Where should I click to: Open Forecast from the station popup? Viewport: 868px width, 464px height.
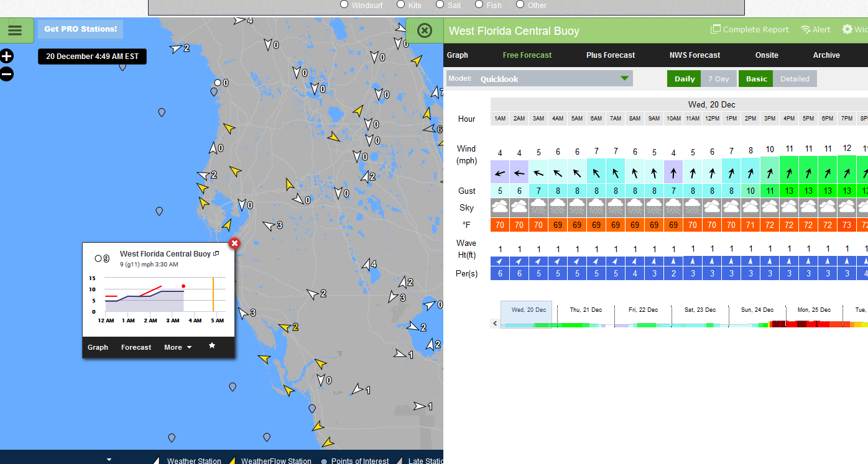pyautogui.click(x=136, y=347)
